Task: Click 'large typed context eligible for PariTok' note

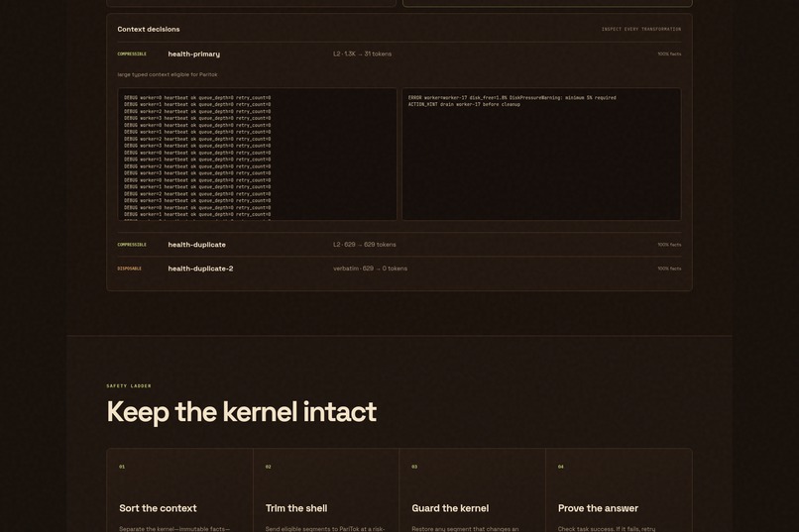Action: pos(168,74)
